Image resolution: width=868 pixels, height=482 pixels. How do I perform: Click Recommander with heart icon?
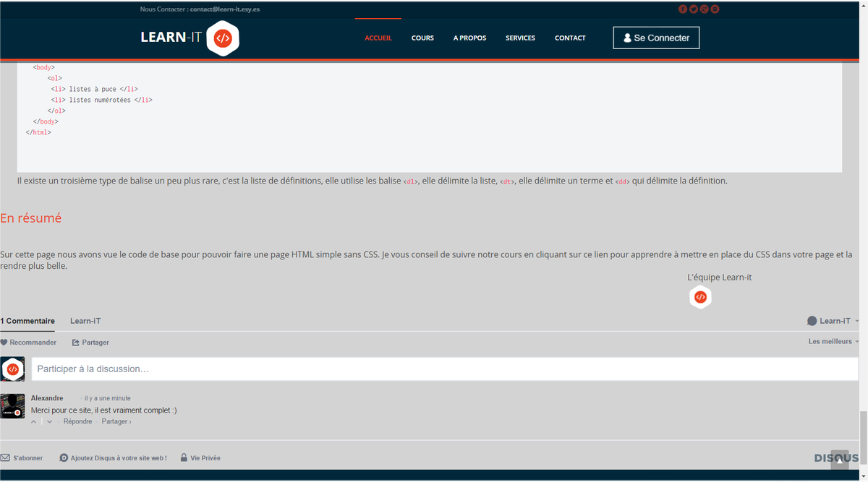click(x=28, y=343)
